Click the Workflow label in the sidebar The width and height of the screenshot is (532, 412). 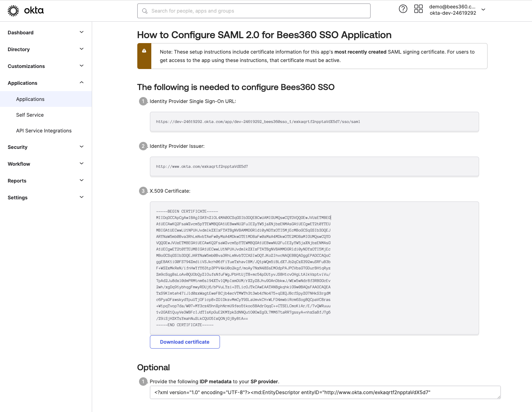coord(19,164)
